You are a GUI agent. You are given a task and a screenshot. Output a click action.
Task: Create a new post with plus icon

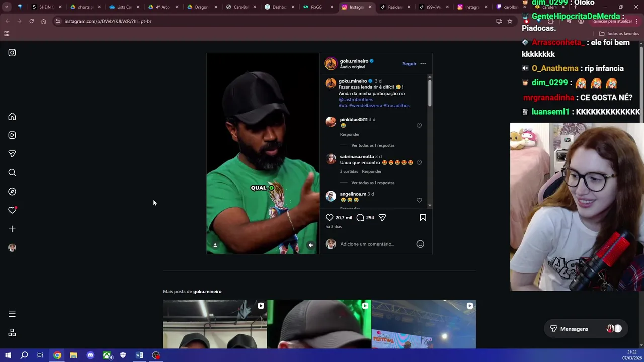pyautogui.click(x=12, y=229)
